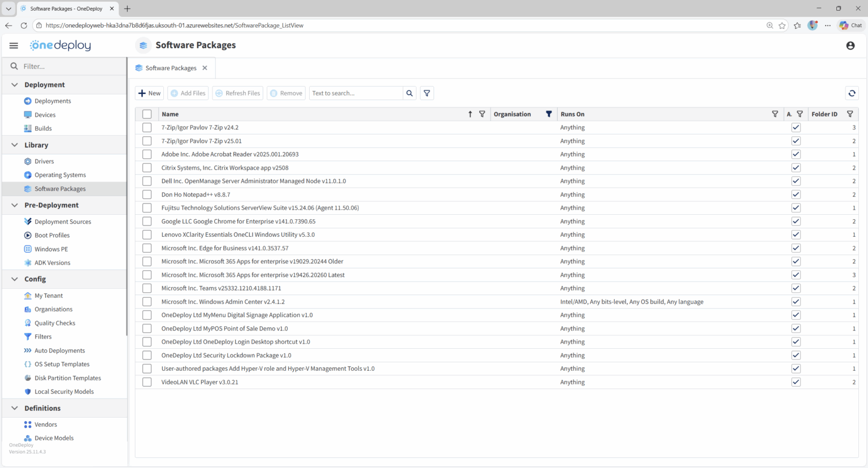Viewport: 868px width, 468px height.
Task: Click the Text to search field
Action: click(x=356, y=93)
